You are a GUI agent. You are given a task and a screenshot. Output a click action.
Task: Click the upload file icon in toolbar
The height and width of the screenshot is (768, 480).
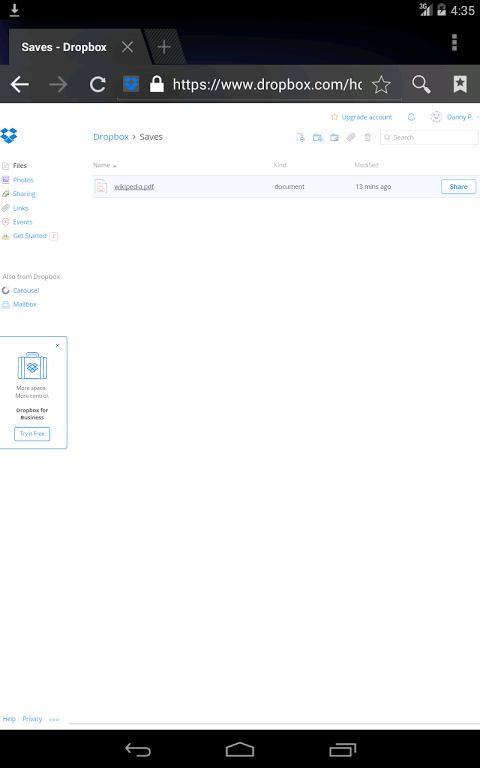[x=300, y=138]
